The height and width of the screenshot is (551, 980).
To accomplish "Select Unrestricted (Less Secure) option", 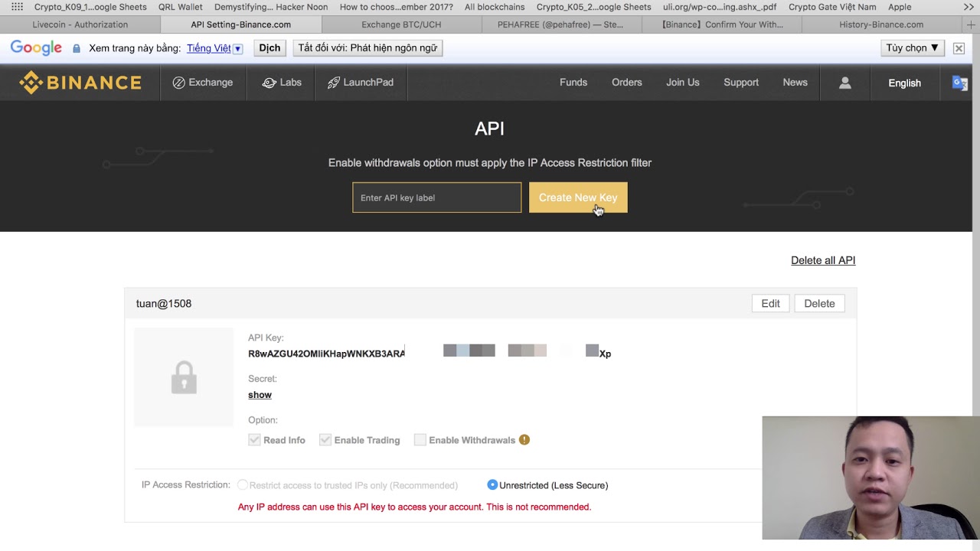I will [492, 485].
